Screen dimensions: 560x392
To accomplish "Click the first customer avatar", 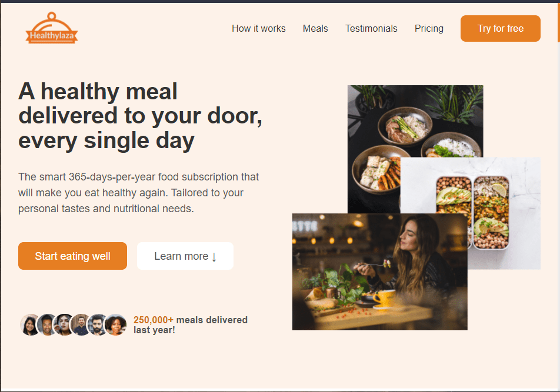I will tap(30, 324).
